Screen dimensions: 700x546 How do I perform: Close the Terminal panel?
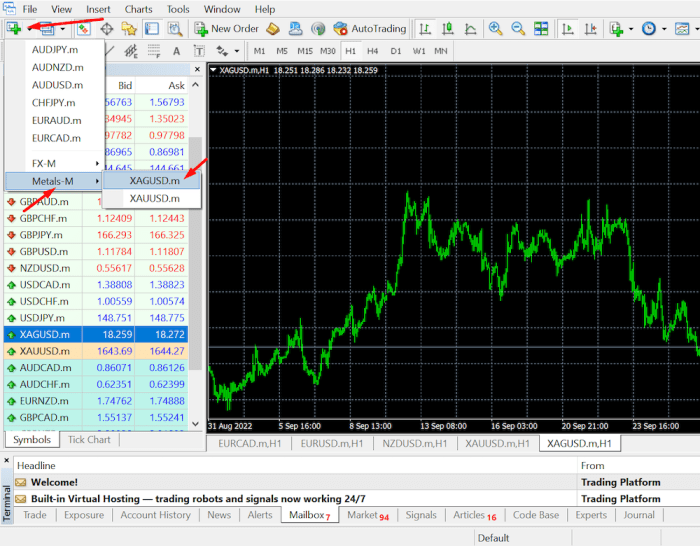coord(6,460)
